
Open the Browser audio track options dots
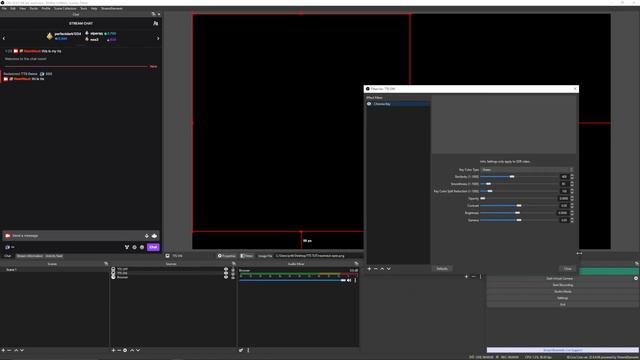coord(355,280)
